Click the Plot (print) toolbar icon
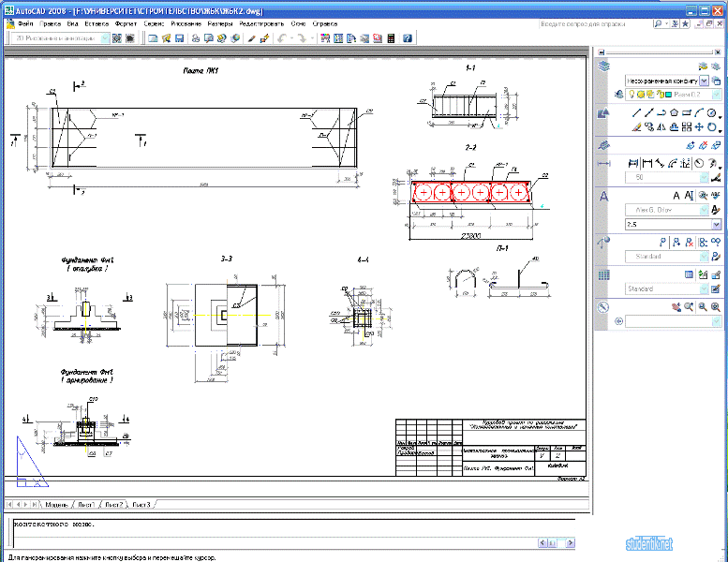The image size is (728, 562). pos(196,38)
